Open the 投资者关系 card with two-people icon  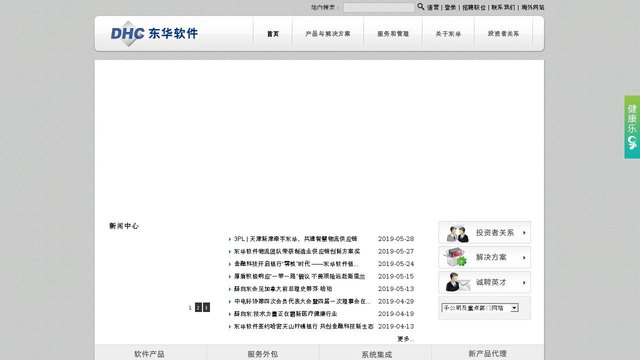(484, 233)
